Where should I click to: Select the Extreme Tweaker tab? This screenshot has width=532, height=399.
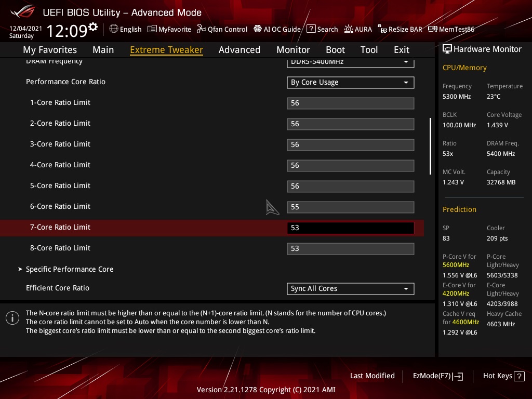tap(167, 50)
